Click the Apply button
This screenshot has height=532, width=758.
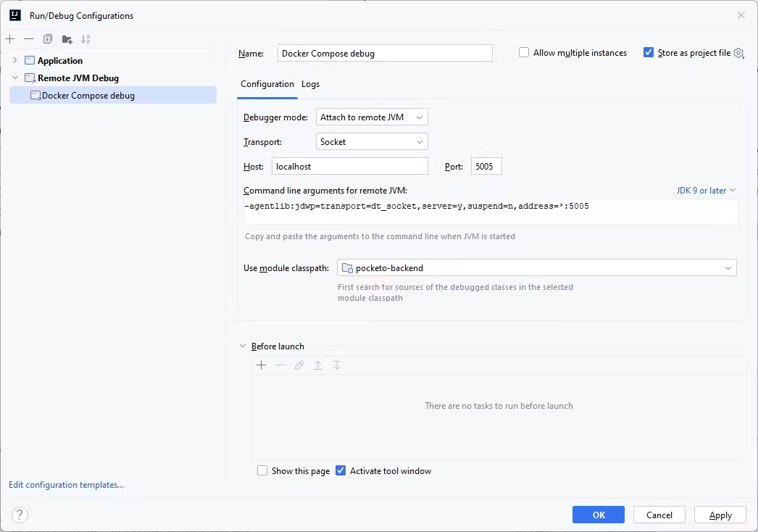click(720, 515)
